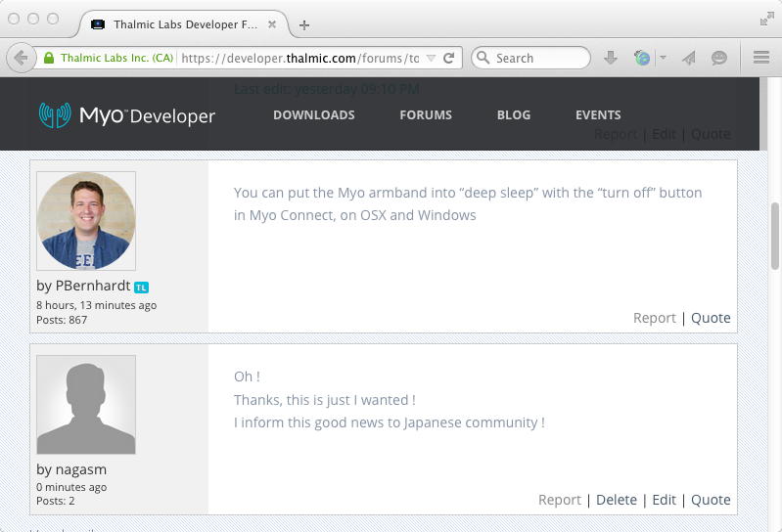
Task: Quote PBernhardt's post
Action: 711,318
